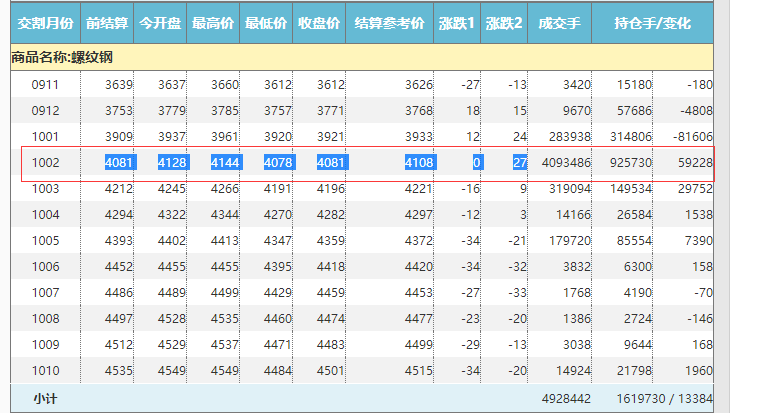
Task: Click the 最高价 column header
Action: pos(213,23)
